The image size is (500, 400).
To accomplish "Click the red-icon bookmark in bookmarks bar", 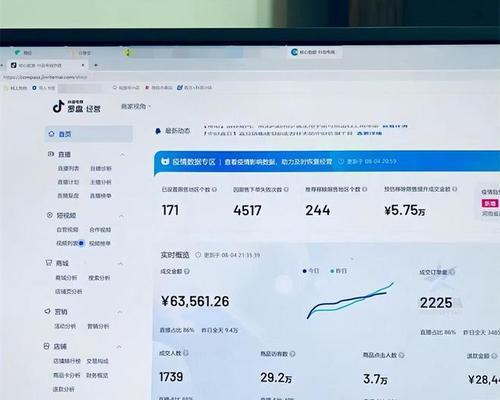I will pos(158,87).
